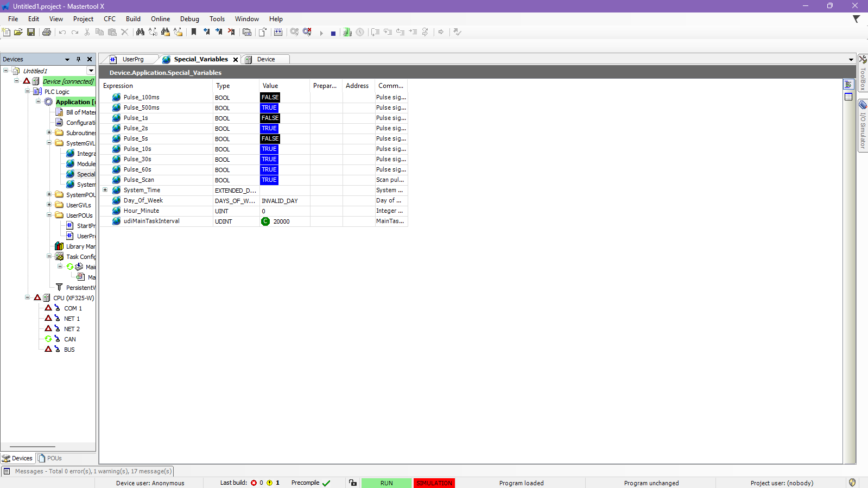Click the Print toolbar icon

(47, 33)
